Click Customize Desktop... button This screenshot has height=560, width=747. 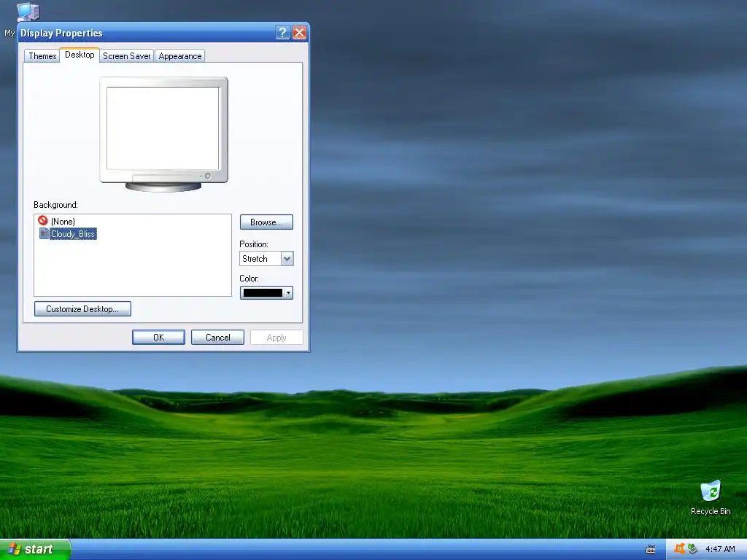click(82, 308)
